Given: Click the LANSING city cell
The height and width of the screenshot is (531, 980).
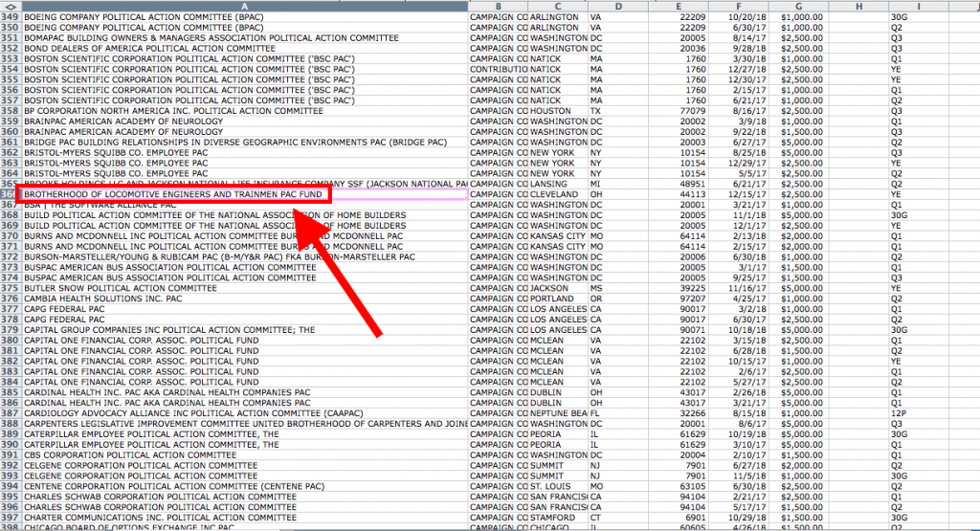Looking at the screenshot, I should tap(558, 184).
